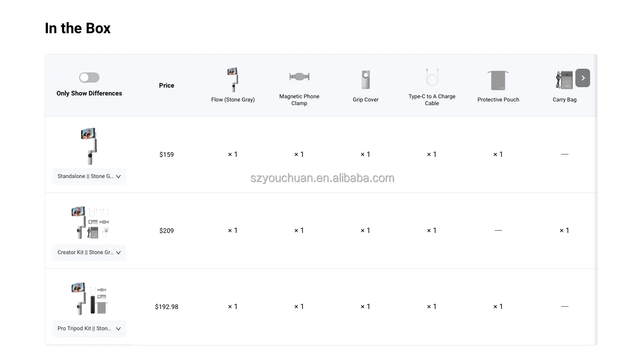Viewport: 644px width, 357px height.
Task: Click the $192.98 Pro Tripod Kit price
Action: [x=167, y=307]
